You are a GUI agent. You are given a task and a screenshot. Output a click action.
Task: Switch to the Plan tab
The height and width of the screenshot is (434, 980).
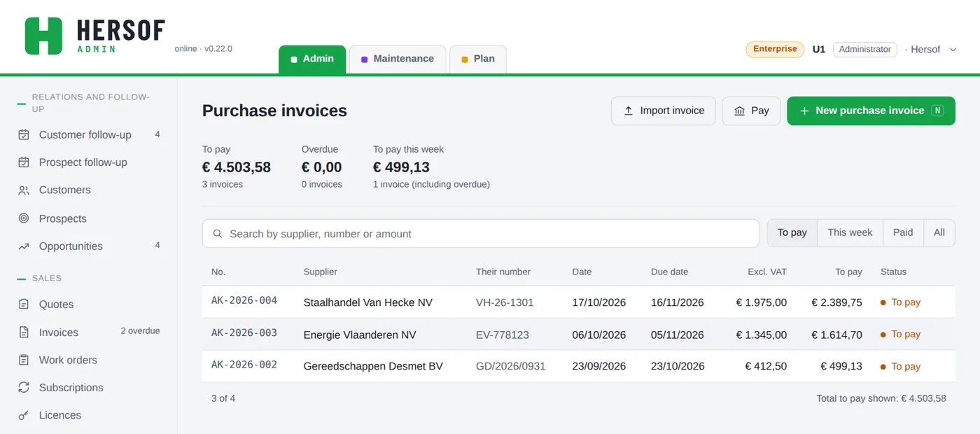coord(478,59)
